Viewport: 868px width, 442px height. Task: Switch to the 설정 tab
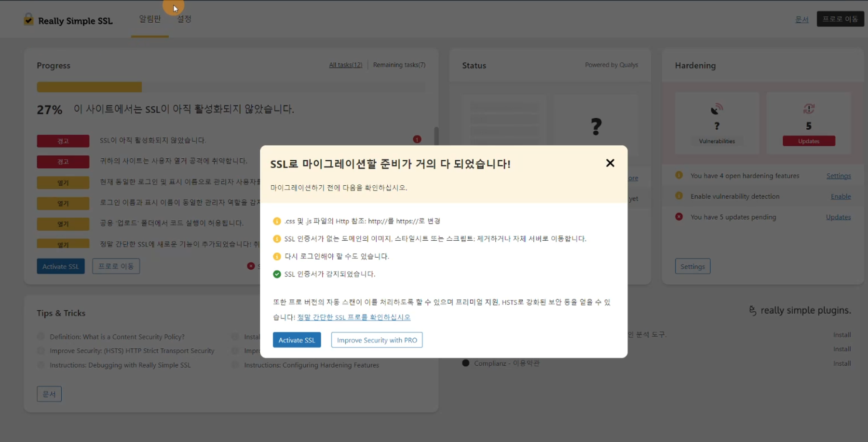pos(184,19)
